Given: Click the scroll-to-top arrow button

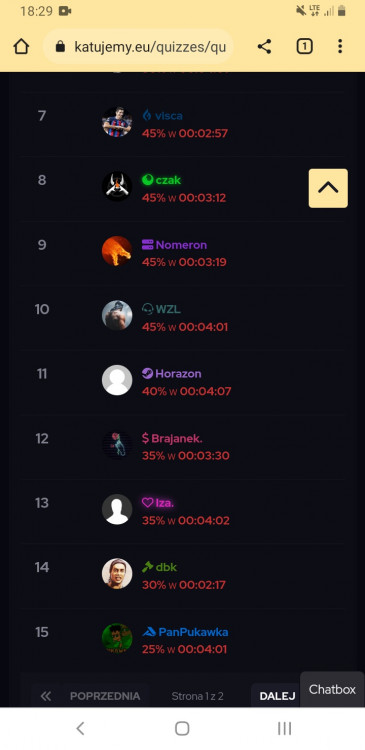Looking at the screenshot, I should tap(328, 188).
